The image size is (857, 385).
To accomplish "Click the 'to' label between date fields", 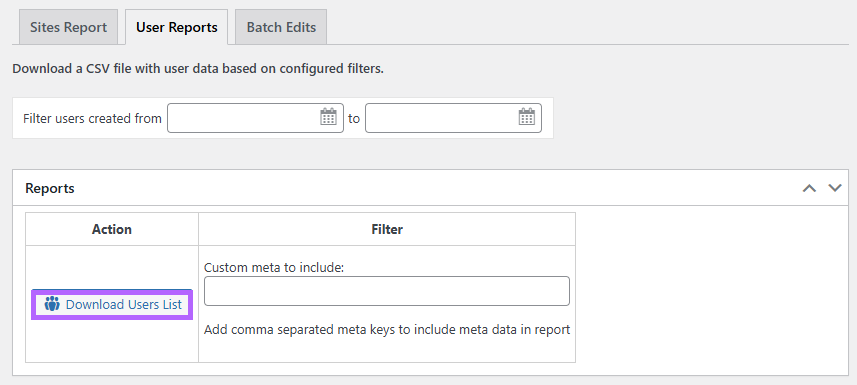I will (354, 118).
